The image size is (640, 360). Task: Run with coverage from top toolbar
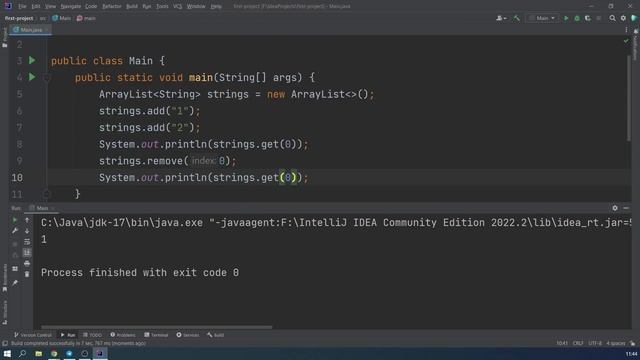588,18
